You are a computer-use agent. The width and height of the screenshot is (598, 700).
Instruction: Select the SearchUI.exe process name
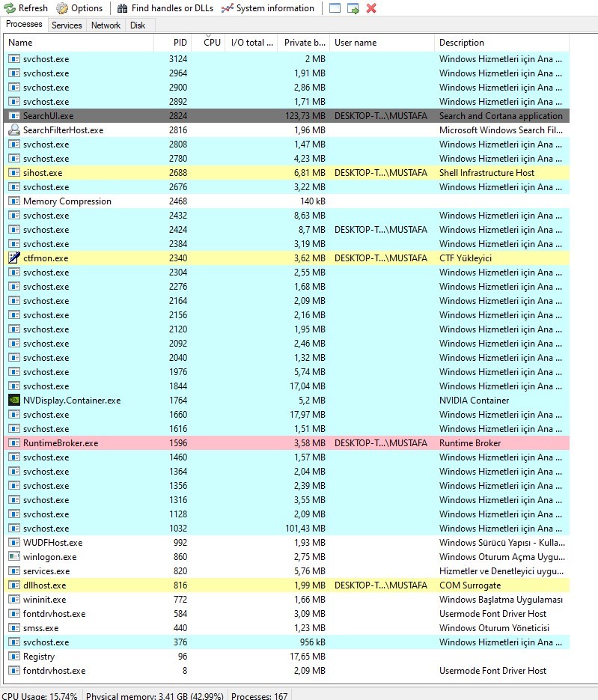click(48, 116)
